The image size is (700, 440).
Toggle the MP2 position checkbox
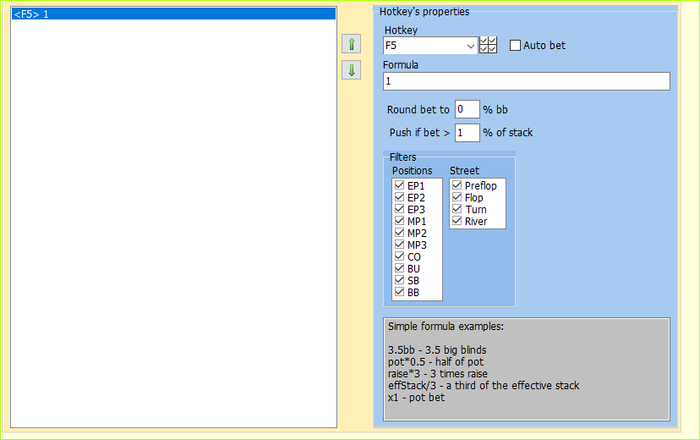(400, 232)
